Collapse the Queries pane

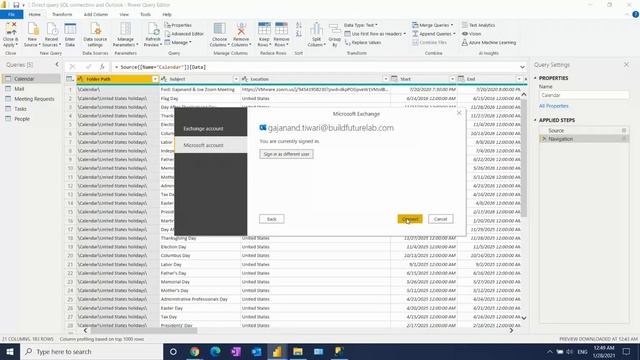(x=57, y=64)
